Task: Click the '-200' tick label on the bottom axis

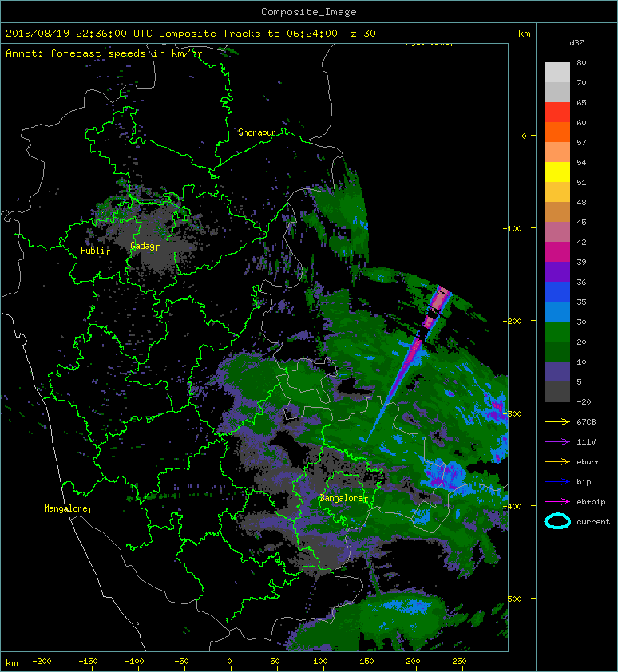Action: click(42, 662)
